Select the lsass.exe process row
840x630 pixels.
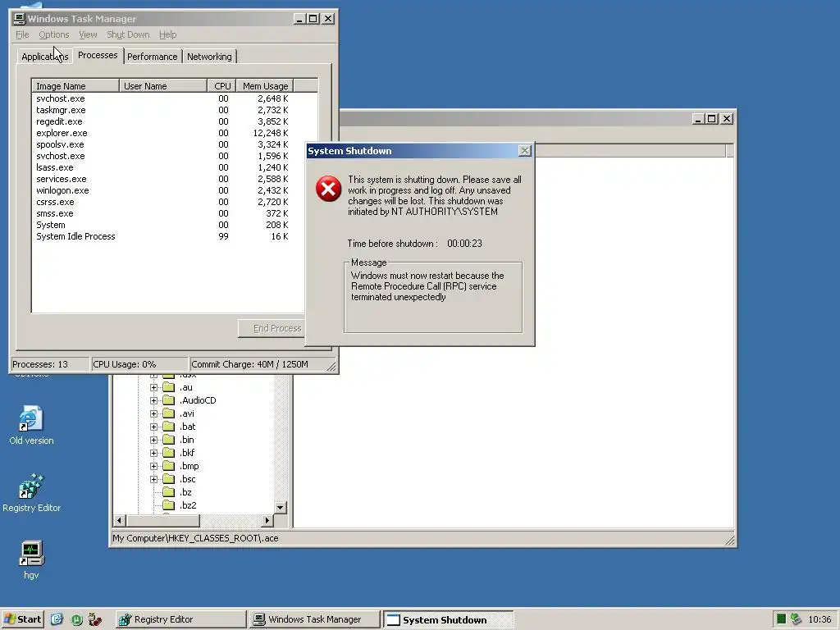click(169, 167)
